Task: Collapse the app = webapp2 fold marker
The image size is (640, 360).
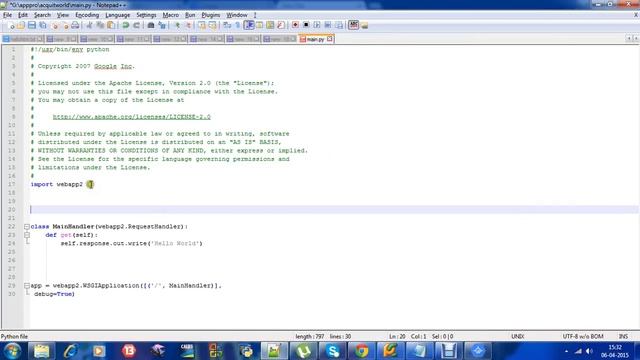Action: [27, 286]
